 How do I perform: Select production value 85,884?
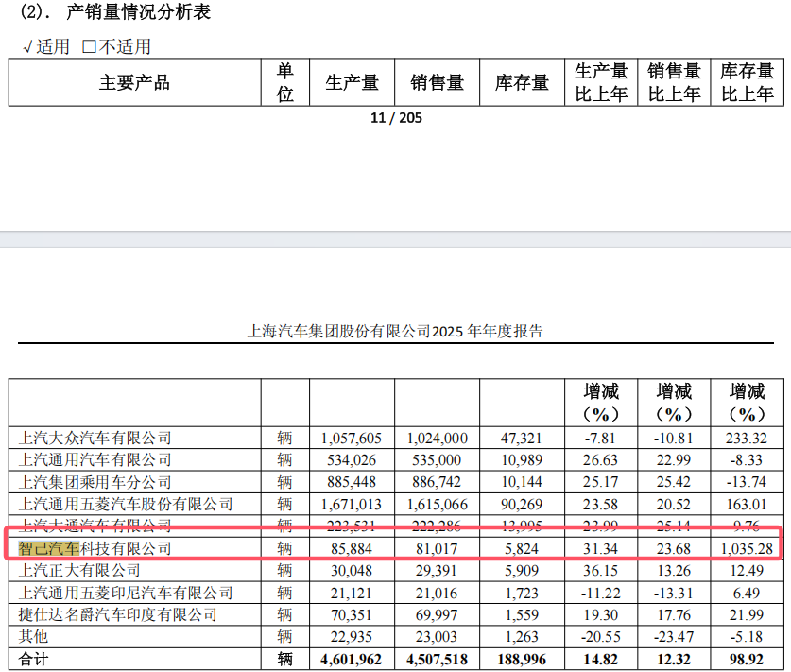(x=352, y=549)
